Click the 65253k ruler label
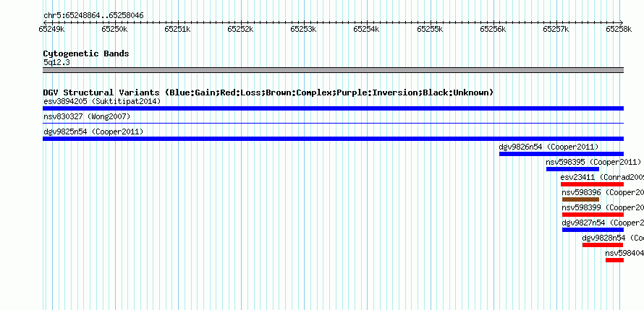This screenshot has width=644, height=310. point(303,29)
